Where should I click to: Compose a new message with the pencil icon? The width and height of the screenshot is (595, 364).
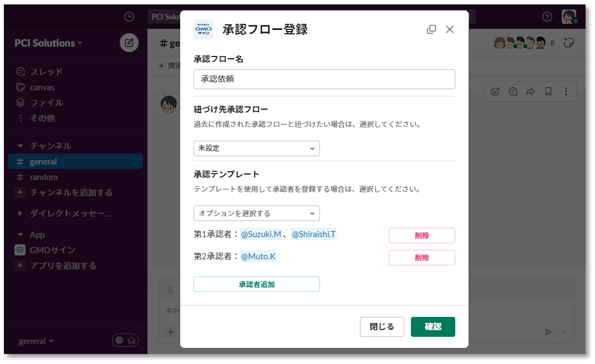pos(128,43)
